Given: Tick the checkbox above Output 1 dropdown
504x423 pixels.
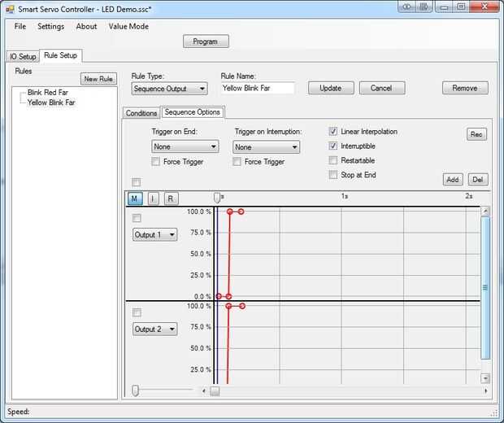Looking at the screenshot, I should coord(137,218).
